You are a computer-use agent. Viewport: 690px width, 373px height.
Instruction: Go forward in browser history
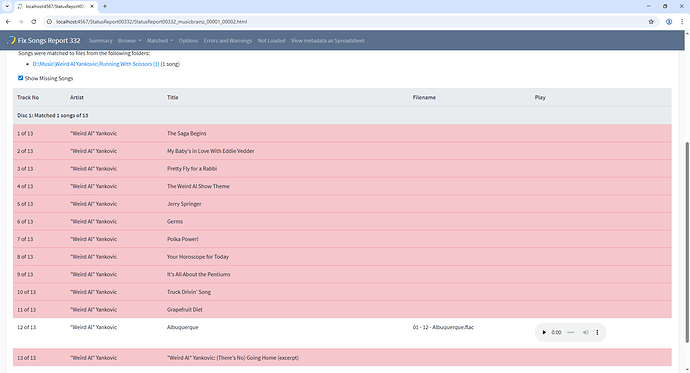21,22
